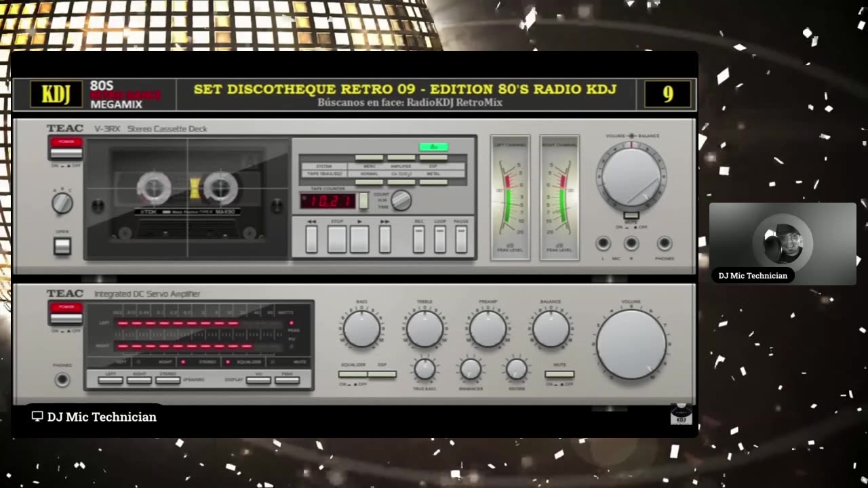Adjust the amplifier BALANCE knob
The height and width of the screenshot is (488, 868).
point(551,329)
